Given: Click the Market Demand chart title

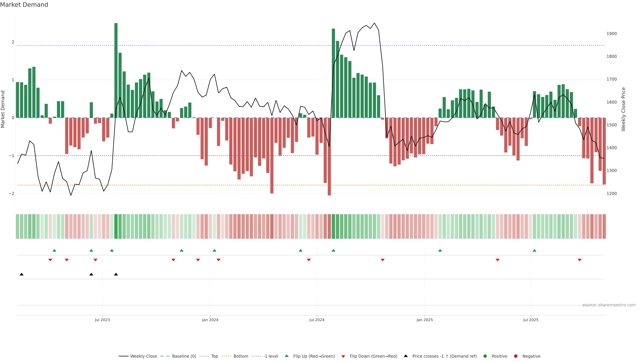Looking at the screenshot, I should pyautogui.click(x=24, y=5).
